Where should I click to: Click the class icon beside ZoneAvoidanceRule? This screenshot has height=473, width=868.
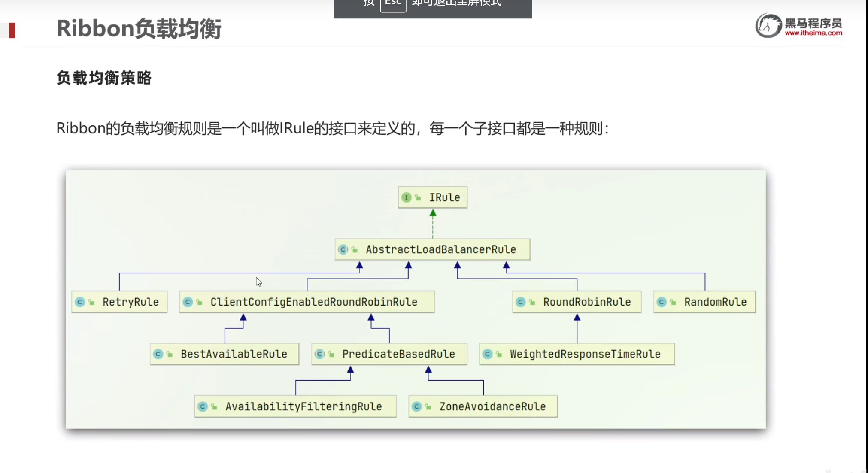tap(416, 406)
